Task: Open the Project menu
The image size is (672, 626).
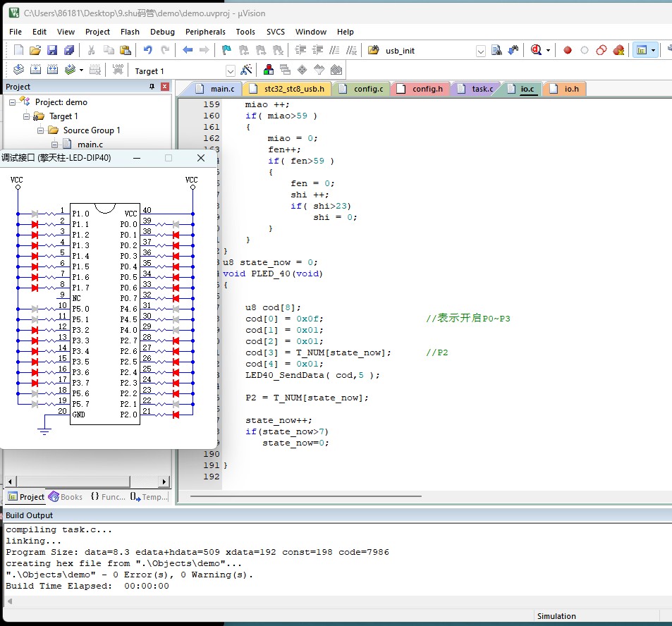Action: pyautogui.click(x=98, y=32)
